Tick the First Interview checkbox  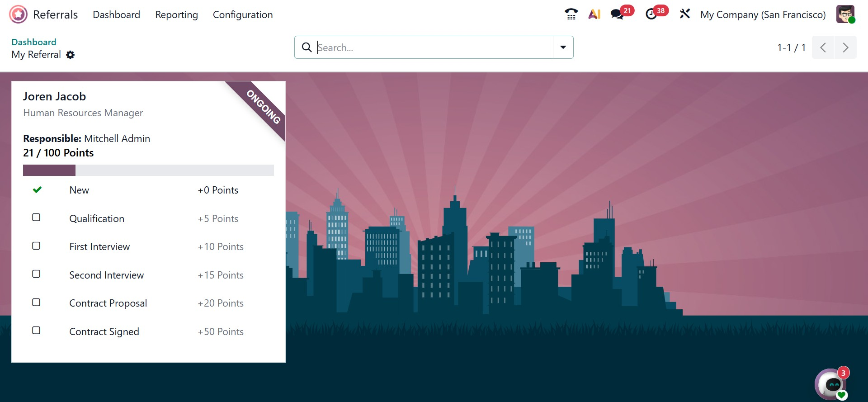pos(36,246)
